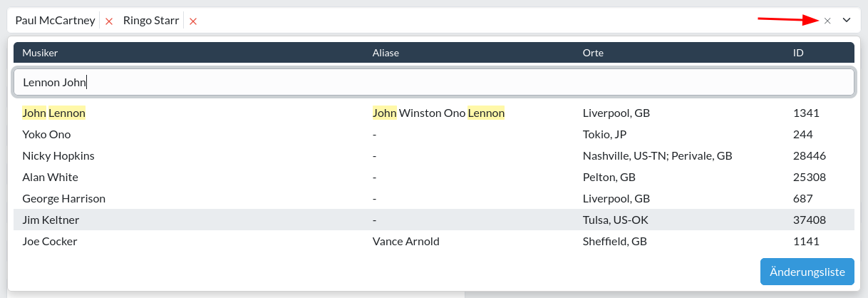Choose George Harrison row
This screenshot has width=868, height=298.
click(434, 198)
